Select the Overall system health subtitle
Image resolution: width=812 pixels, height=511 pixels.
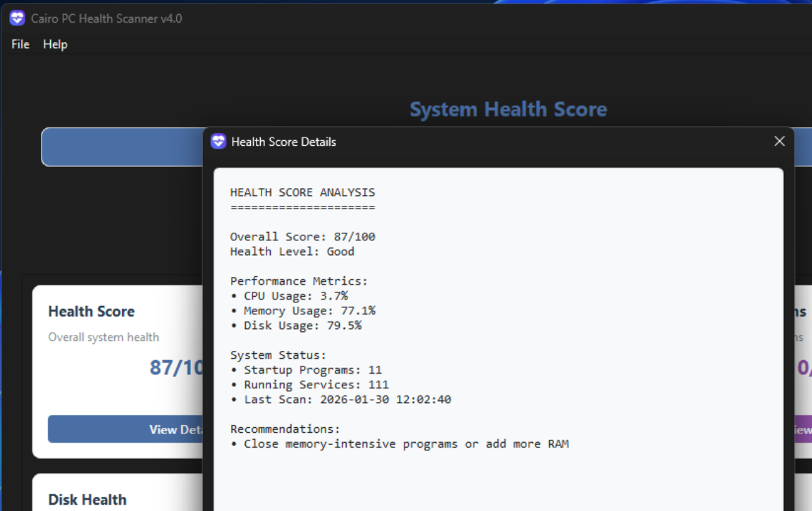(103, 337)
